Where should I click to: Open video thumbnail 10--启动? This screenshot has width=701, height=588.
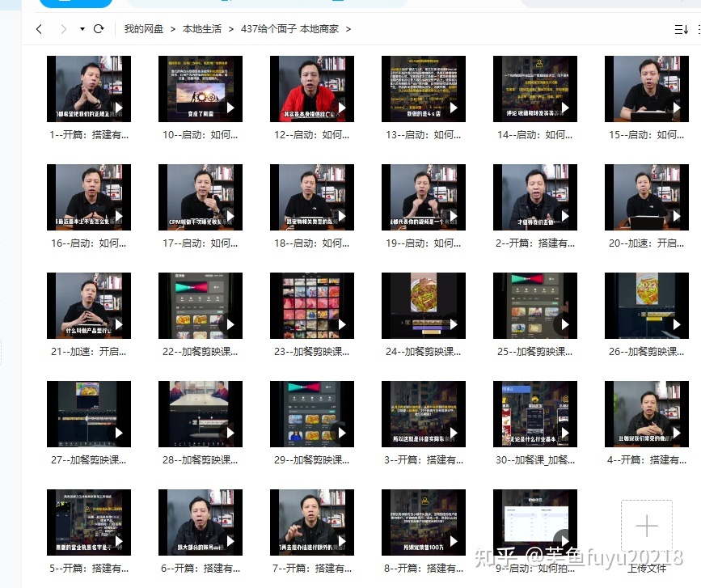coord(201,89)
